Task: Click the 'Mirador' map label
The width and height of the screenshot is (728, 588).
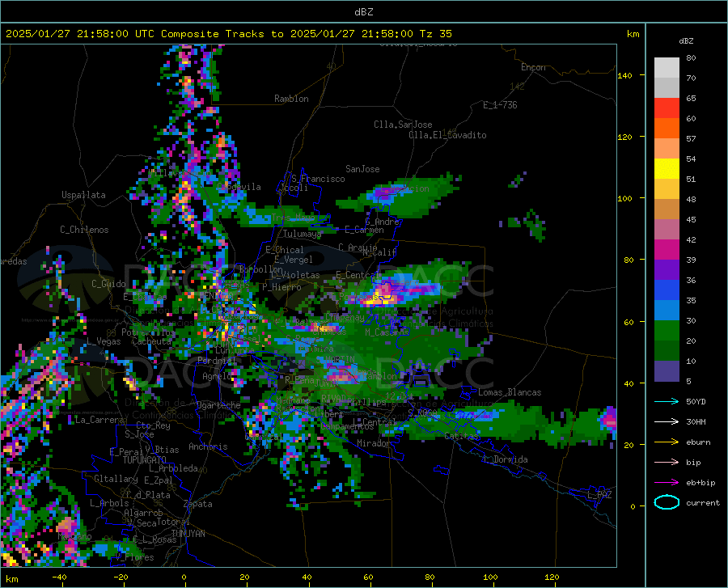Action: (374, 443)
